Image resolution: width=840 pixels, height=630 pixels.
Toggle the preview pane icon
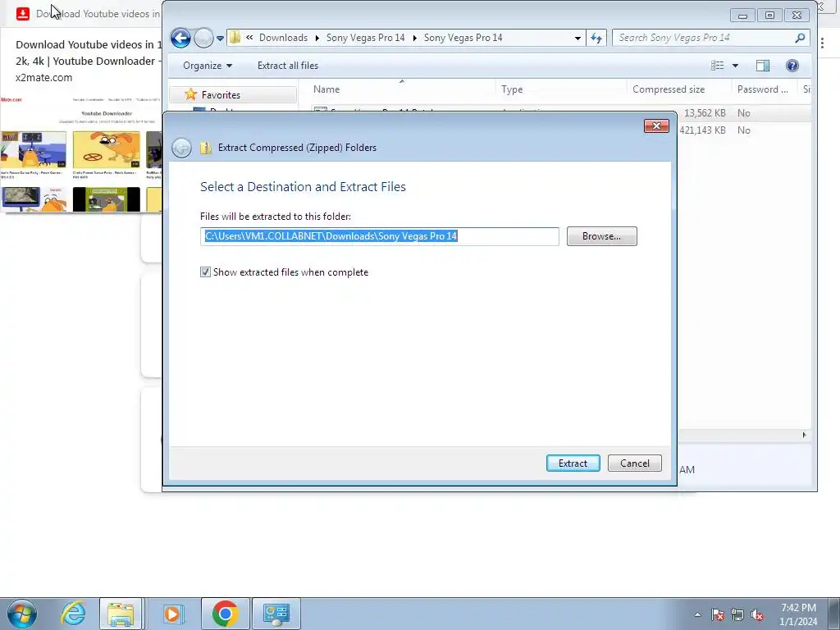click(762, 66)
